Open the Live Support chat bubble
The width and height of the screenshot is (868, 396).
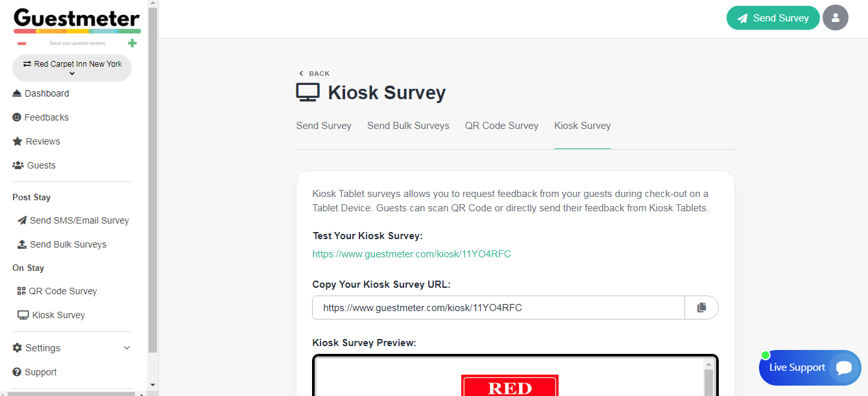coord(843,368)
